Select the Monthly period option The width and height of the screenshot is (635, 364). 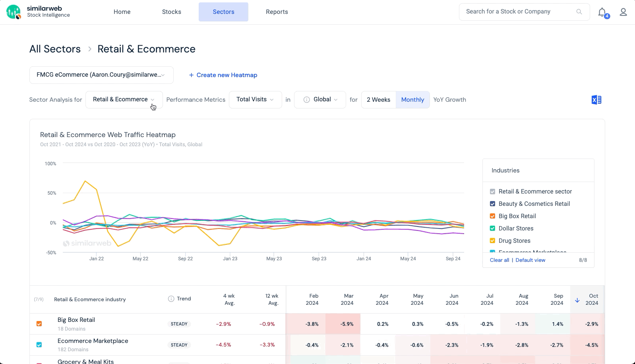(412, 100)
